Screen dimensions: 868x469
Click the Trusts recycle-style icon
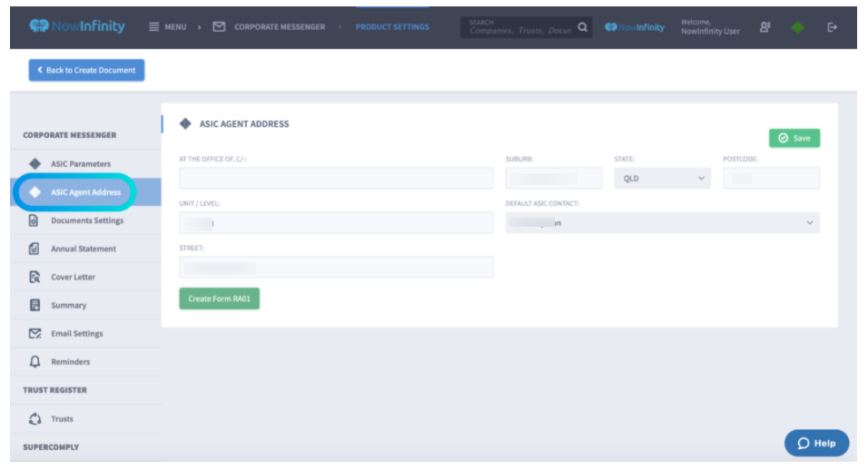(35, 419)
